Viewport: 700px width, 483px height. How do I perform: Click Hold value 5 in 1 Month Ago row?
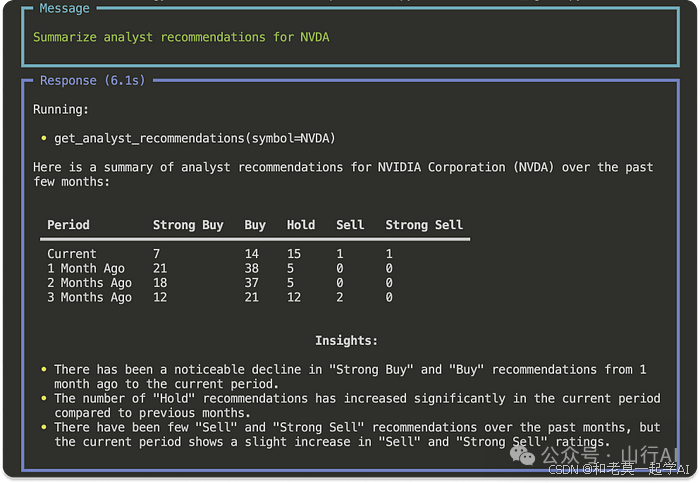click(x=290, y=268)
